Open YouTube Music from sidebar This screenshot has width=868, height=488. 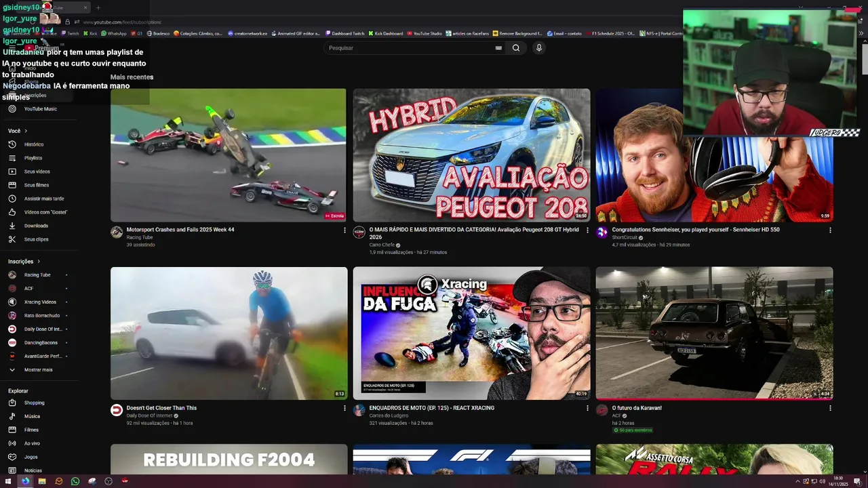pyautogui.click(x=41, y=109)
